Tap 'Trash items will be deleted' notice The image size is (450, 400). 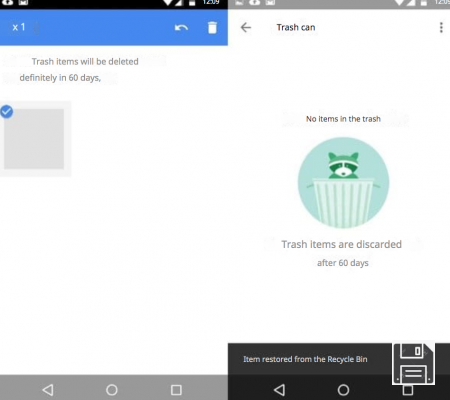tap(85, 62)
